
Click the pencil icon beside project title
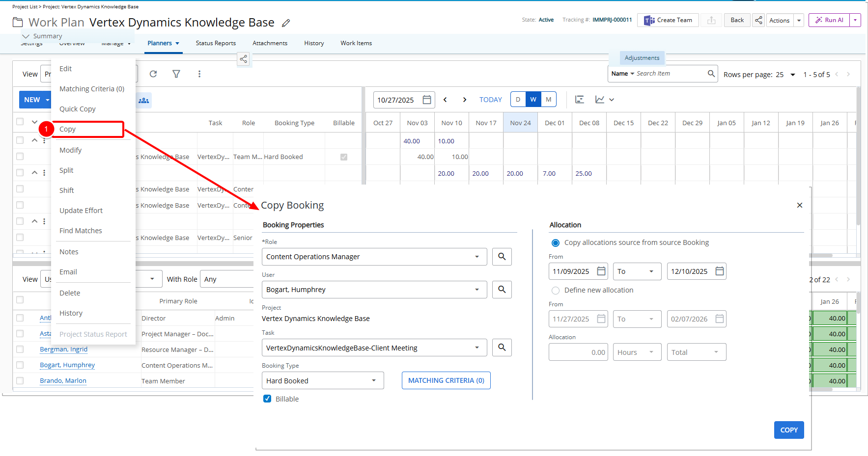point(286,23)
